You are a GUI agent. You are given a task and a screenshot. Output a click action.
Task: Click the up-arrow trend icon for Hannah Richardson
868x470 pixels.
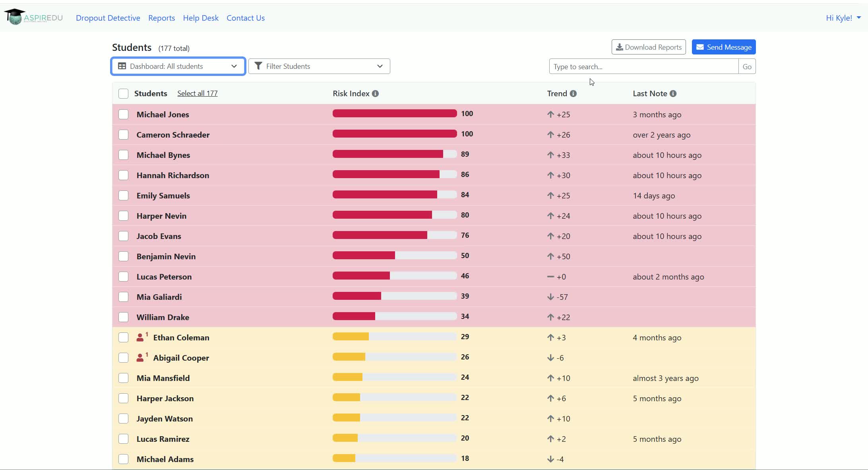point(550,175)
